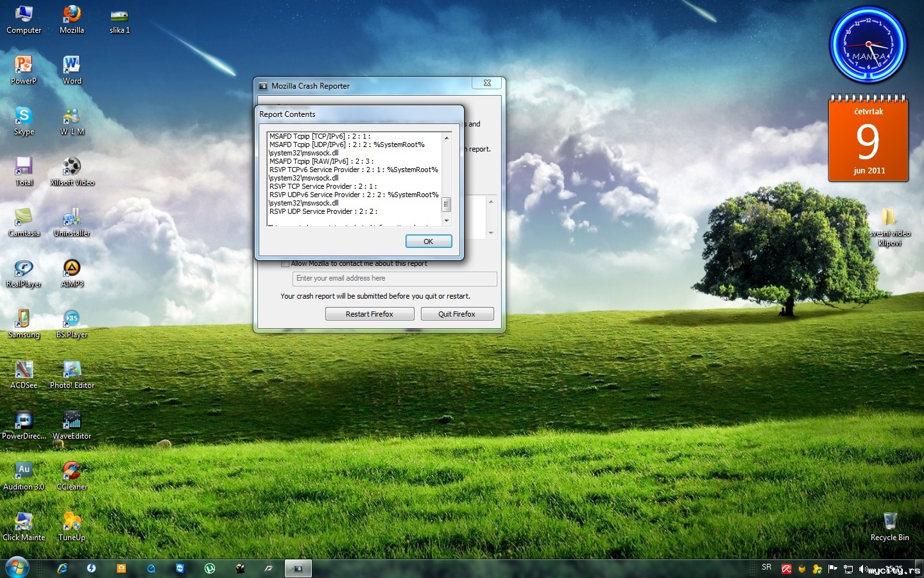The image size is (924, 578).
Task: Select the Mozilla Firefox desktop icon
Action: pyautogui.click(x=72, y=19)
